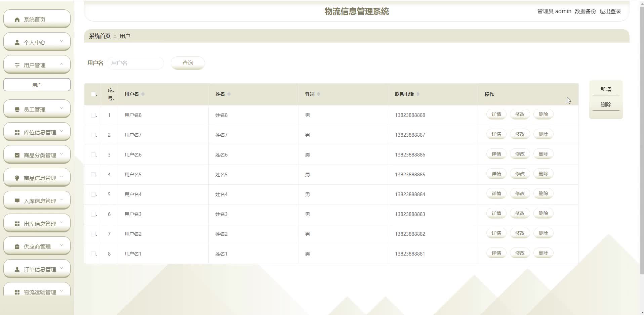Click 退出登录 in the header
Screen dimensions: 644x315
[x=610, y=11]
